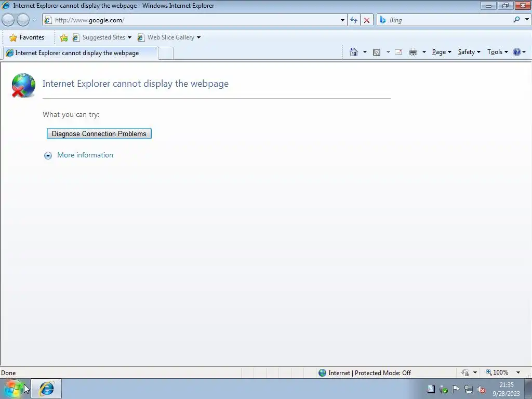Image resolution: width=532 pixels, height=399 pixels.
Task: Click the status bar privacy report icon
Action: (x=465, y=373)
